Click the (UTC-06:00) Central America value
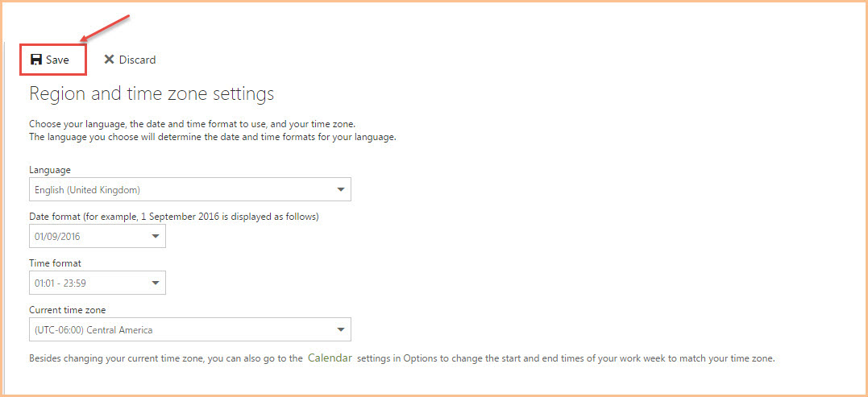868x397 pixels. (93, 330)
